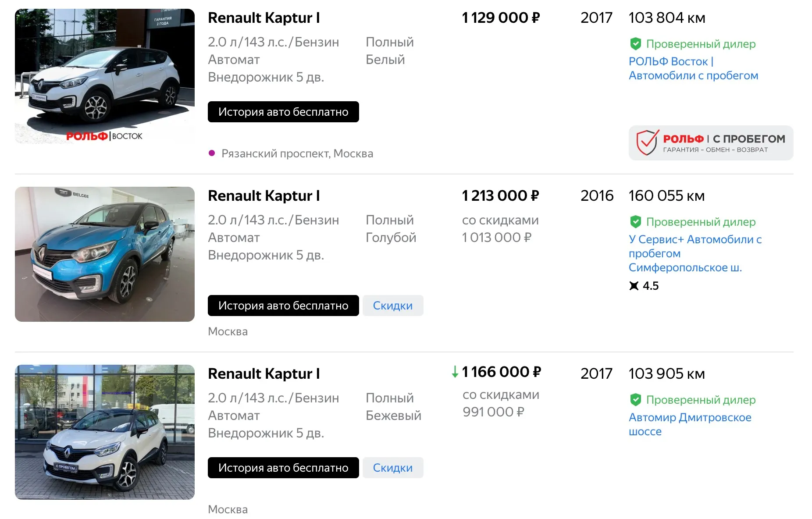The height and width of the screenshot is (519, 812).
Task: Show Скидки for the 1 213 000 ₽ Kaptur
Action: (x=392, y=306)
